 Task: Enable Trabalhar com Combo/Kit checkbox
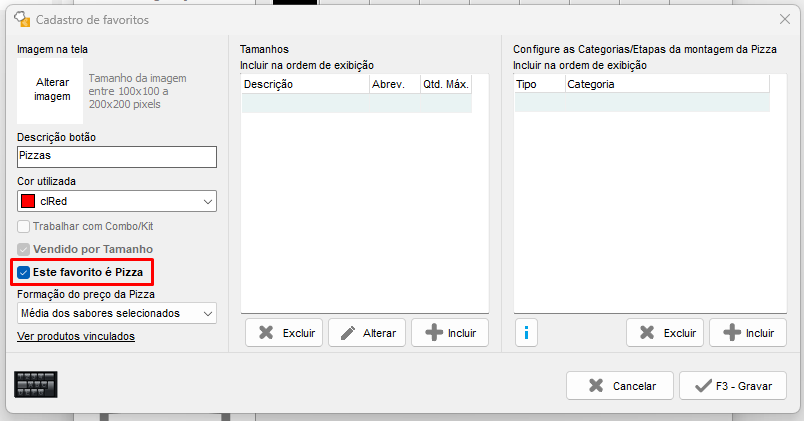click(x=24, y=226)
